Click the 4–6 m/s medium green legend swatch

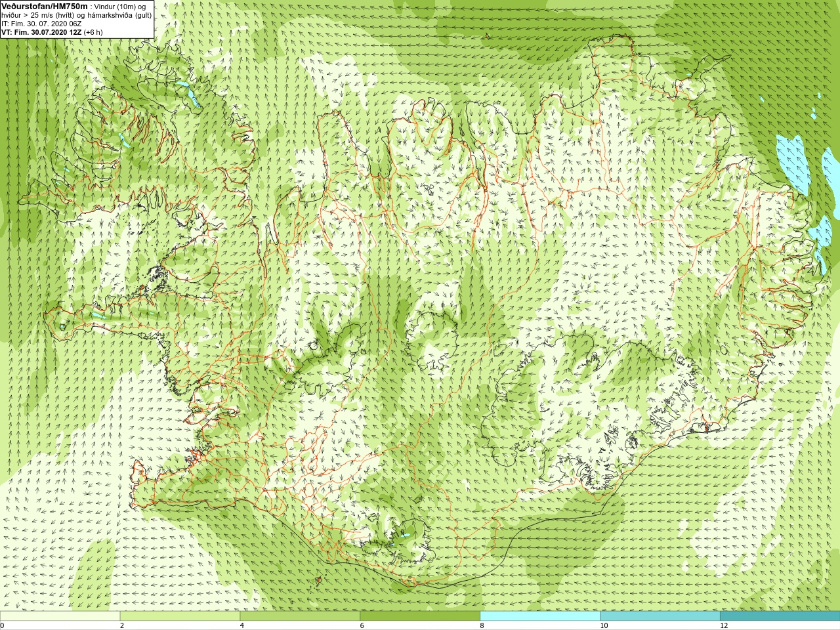pos(300,616)
